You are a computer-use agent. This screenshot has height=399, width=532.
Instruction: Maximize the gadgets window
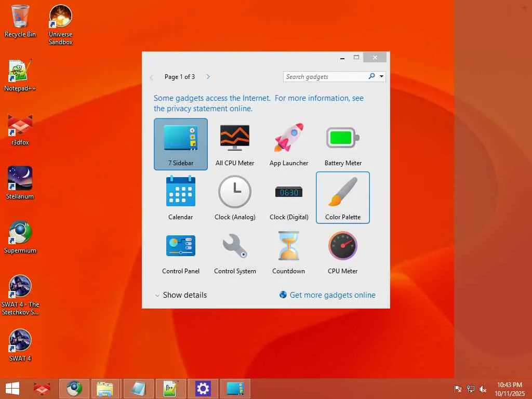click(356, 58)
